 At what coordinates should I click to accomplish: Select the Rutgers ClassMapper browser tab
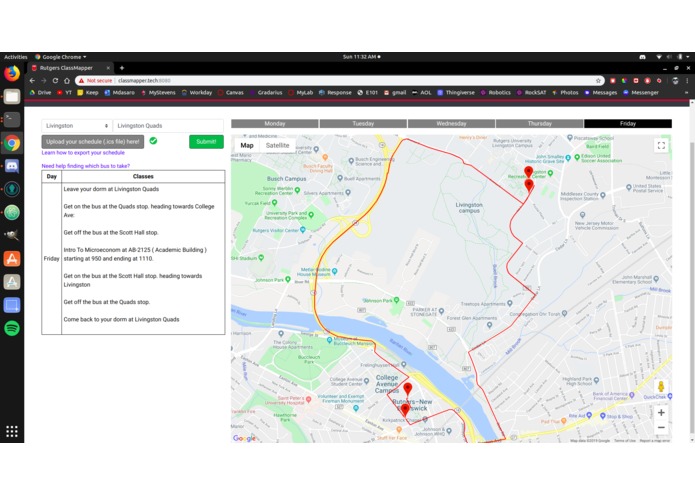click(70, 68)
